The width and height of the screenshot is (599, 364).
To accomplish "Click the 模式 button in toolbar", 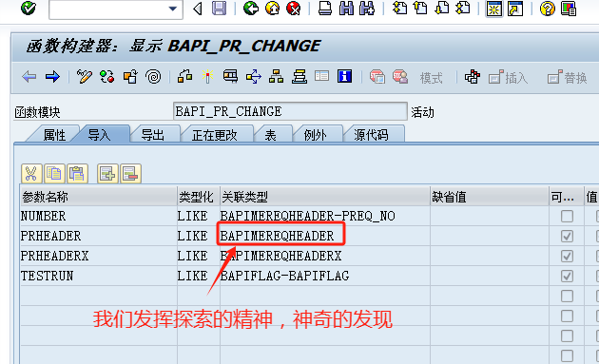I will 431,78.
